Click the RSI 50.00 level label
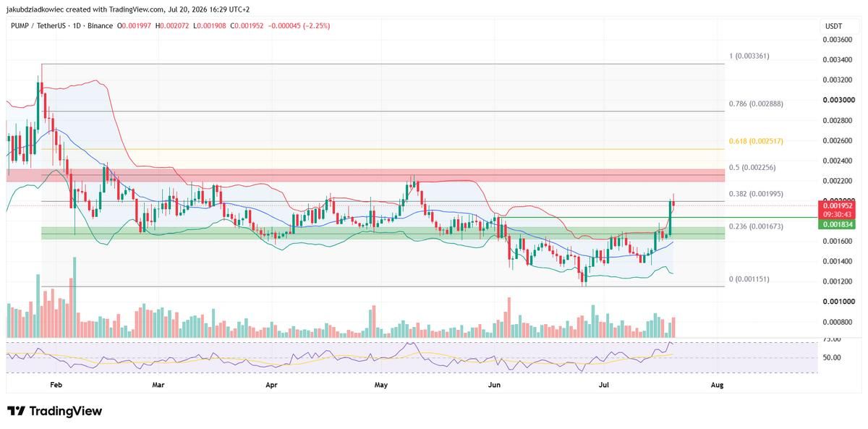 [832, 357]
